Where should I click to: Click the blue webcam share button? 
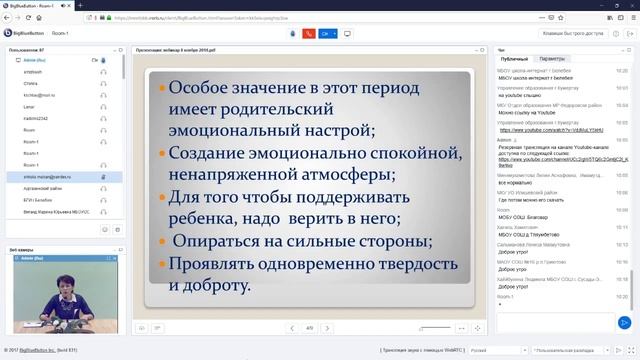325,33
